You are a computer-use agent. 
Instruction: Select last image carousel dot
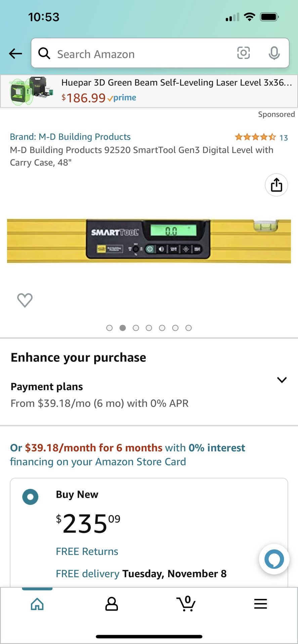pyautogui.click(x=188, y=328)
